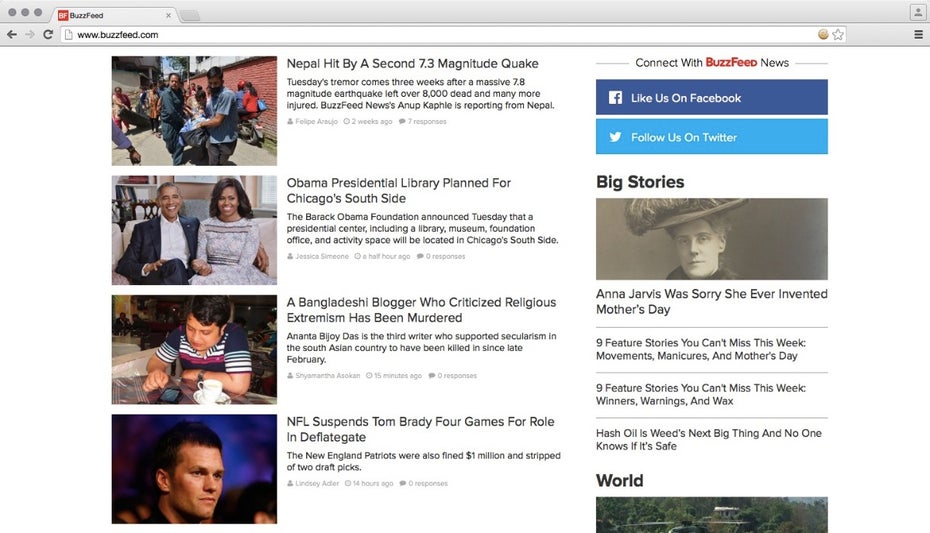930x533 pixels.
Task: Click the World section heading
Action: coord(619,480)
